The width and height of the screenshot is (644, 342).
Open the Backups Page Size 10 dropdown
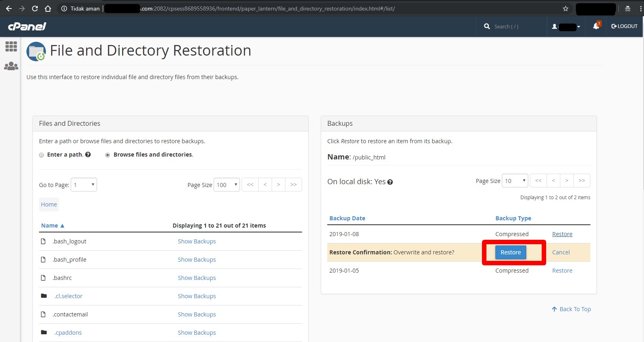(x=515, y=181)
